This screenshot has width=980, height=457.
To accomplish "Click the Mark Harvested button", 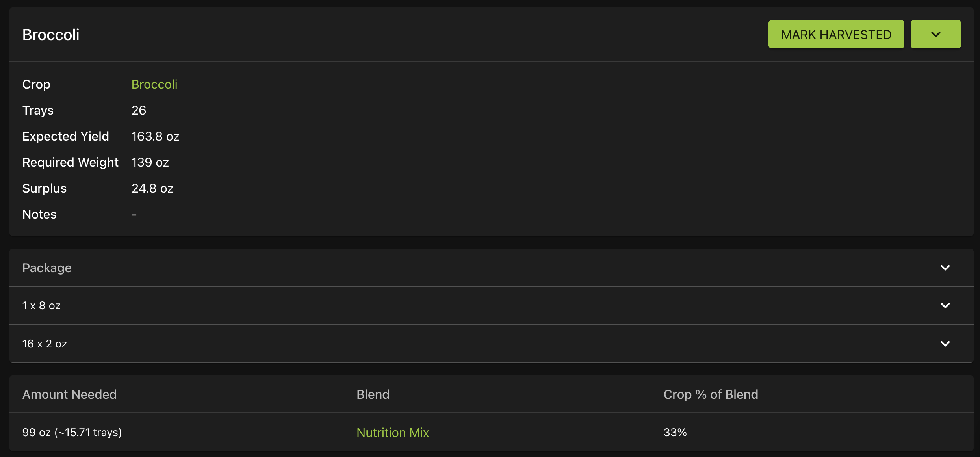I will point(836,34).
